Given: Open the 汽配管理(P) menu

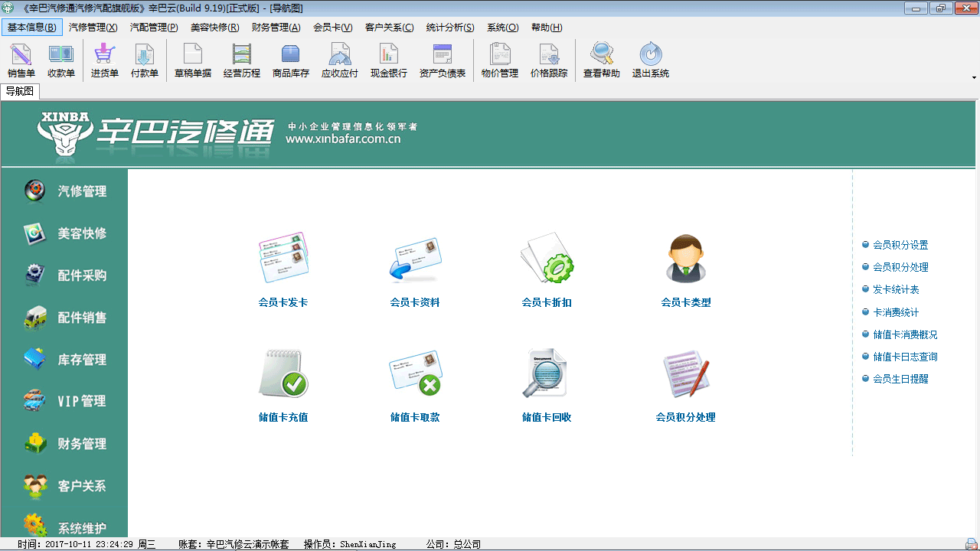Looking at the screenshot, I should coord(154,28).
